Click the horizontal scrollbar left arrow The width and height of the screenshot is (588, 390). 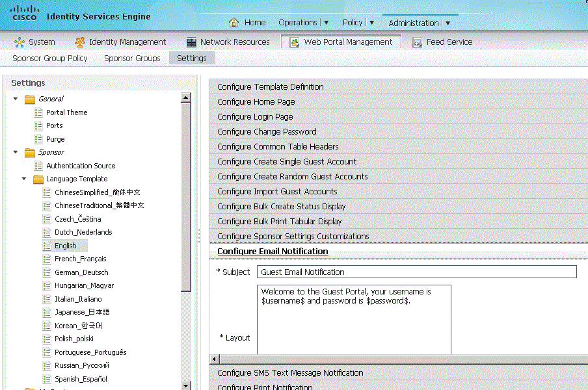click(214, 359)
